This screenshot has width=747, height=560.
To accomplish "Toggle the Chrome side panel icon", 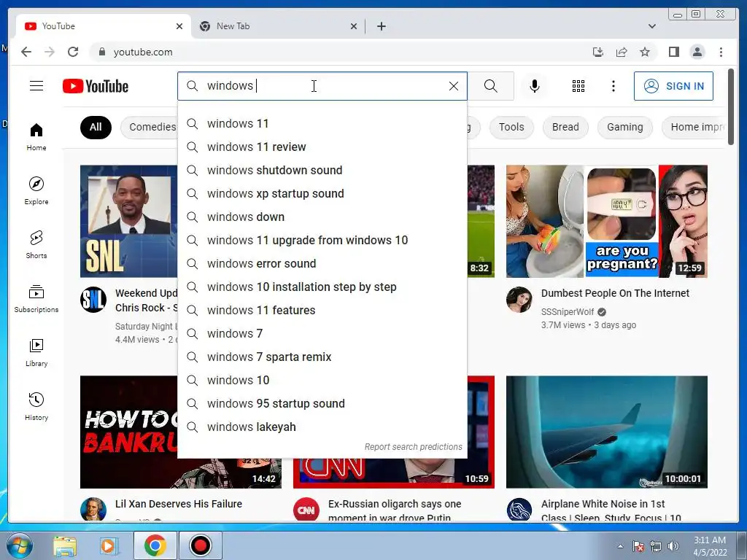I will [x=673, y=52].
